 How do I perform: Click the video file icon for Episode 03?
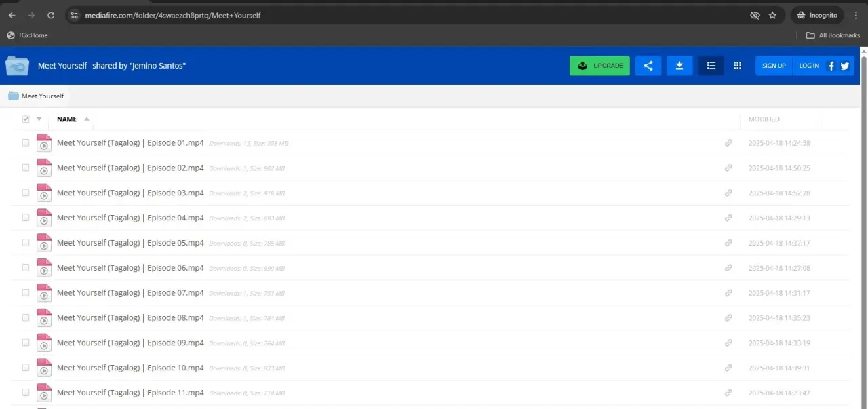(44, 193)
